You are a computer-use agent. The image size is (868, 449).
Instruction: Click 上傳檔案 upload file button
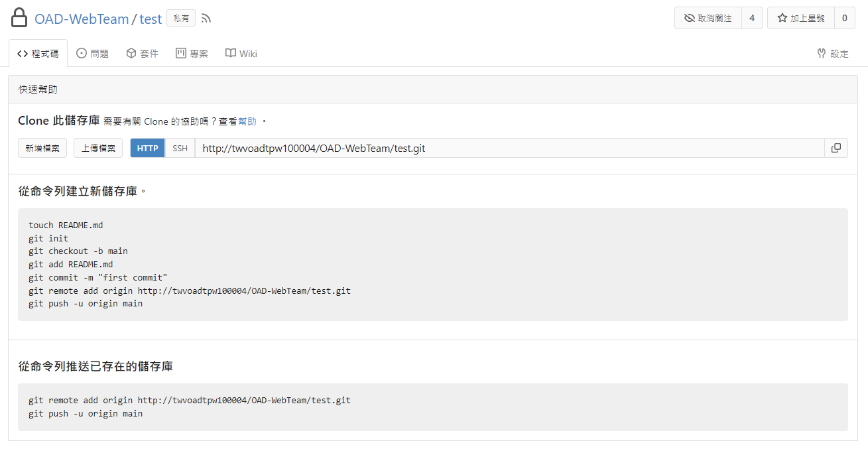pyautogui.click(x=98, y=148)
